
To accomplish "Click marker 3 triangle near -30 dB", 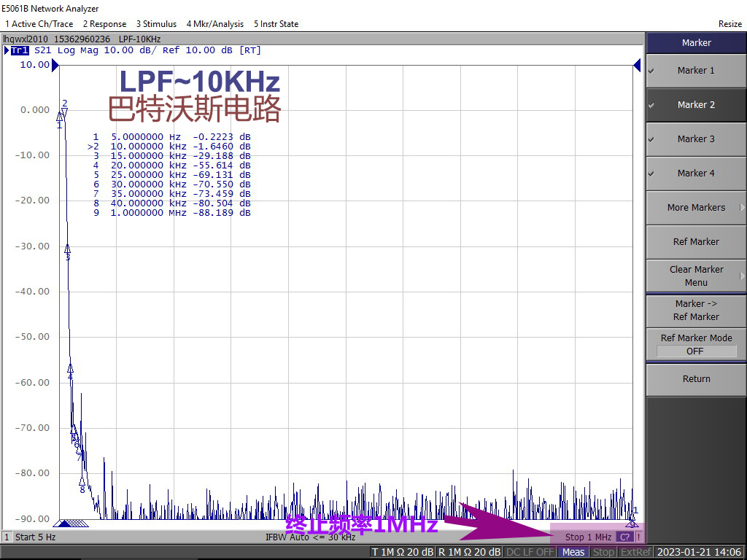I will (x=67, y=249).
